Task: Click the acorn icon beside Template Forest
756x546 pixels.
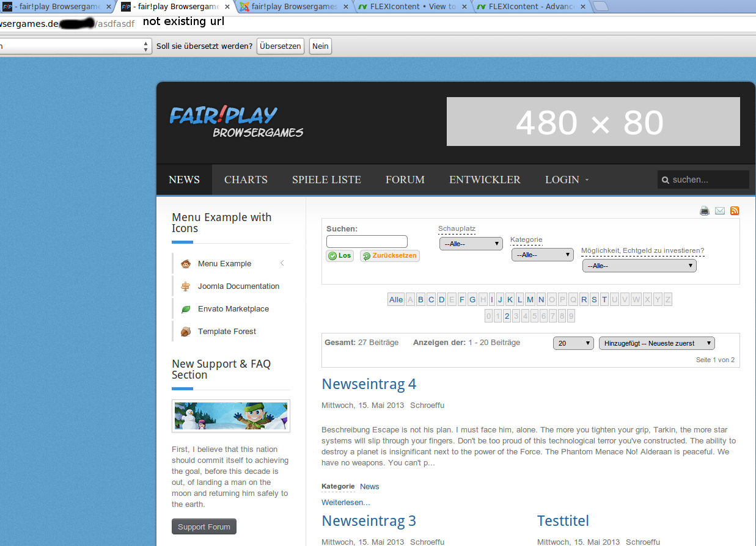Action: (186, 332)
